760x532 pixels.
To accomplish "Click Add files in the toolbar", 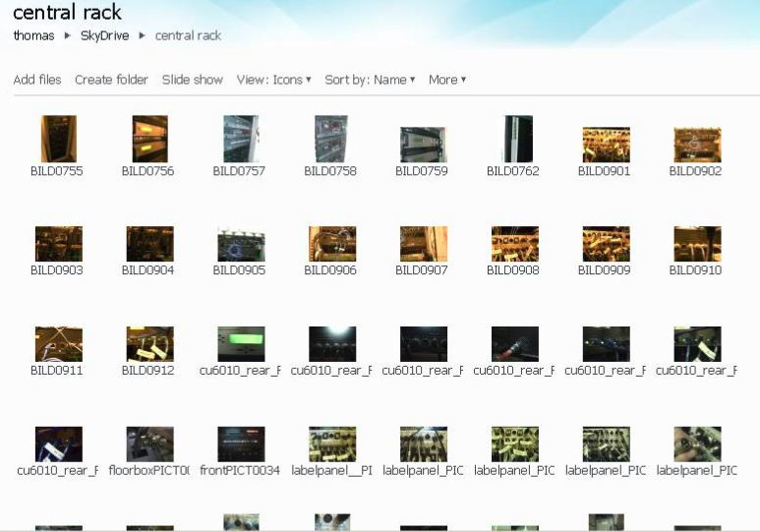I will click(37, 80).
